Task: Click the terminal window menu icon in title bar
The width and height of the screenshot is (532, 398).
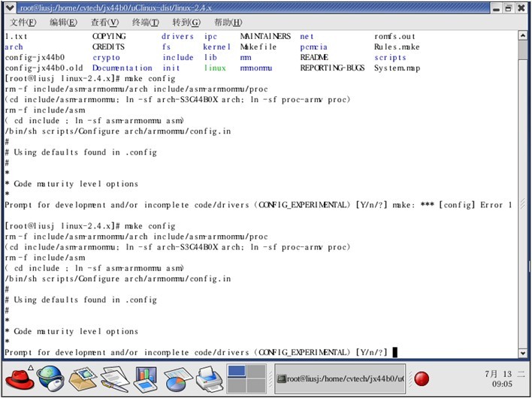Action: pos(9,8)
